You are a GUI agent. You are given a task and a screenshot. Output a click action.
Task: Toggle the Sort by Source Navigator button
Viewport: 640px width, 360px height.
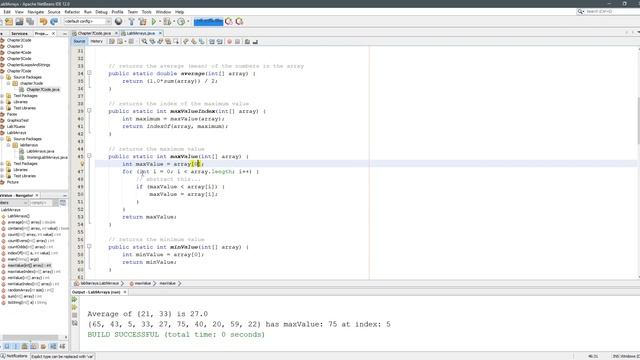(x=62, y=347)
